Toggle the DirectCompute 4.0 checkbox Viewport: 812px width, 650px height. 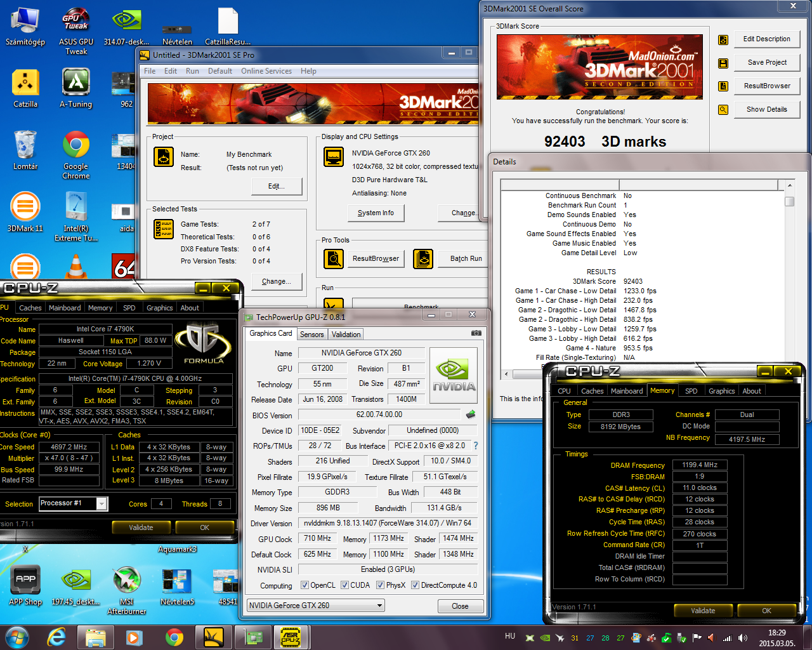tap(415, 585)
